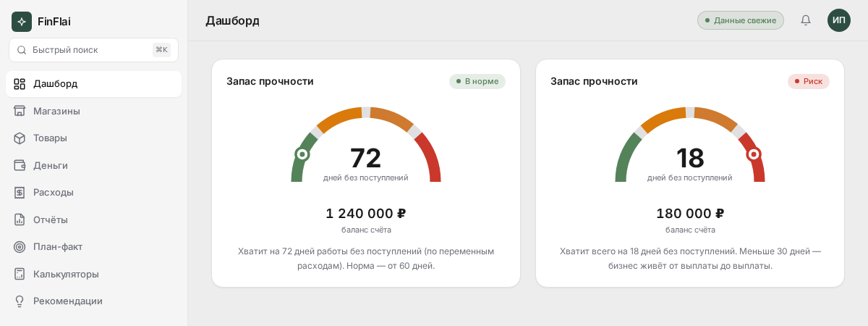Click the План-факт target icon

click(x=20, y=247)
